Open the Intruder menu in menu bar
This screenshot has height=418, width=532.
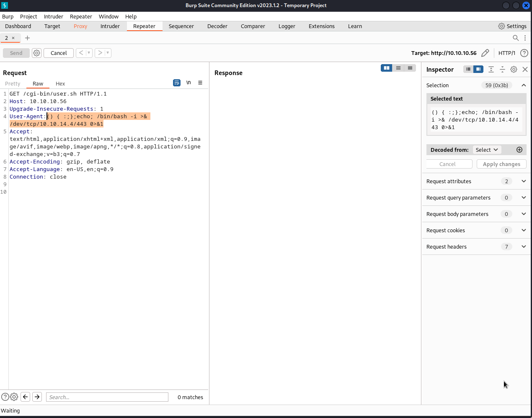[54, 16]
